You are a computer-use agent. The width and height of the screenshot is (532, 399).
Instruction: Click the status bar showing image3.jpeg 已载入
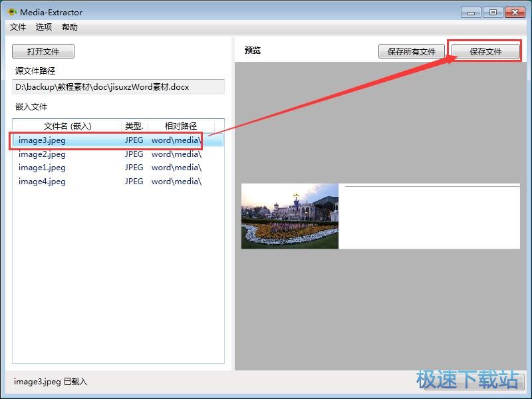click(x=48, y=382)
